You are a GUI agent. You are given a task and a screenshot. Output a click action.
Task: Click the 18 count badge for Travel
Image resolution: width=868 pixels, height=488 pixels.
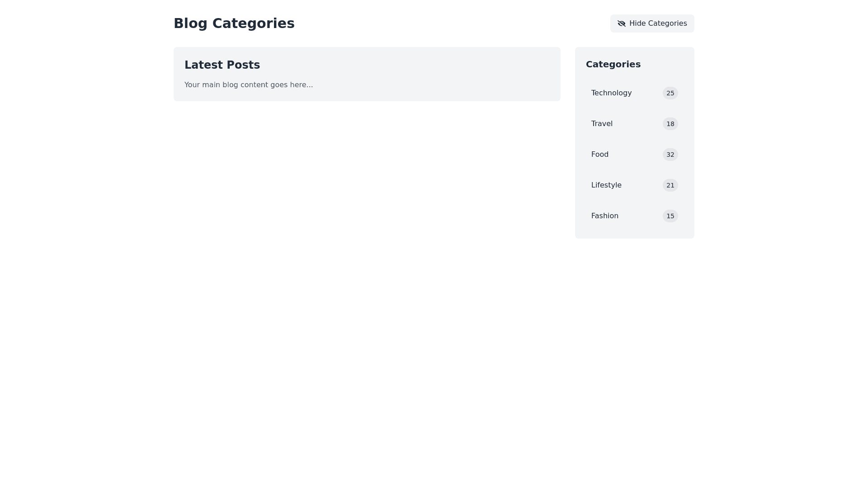click(670, 124)
